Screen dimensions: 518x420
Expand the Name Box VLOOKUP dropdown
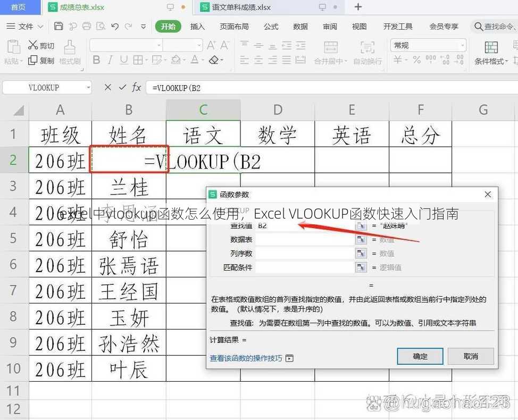point(88,88)
